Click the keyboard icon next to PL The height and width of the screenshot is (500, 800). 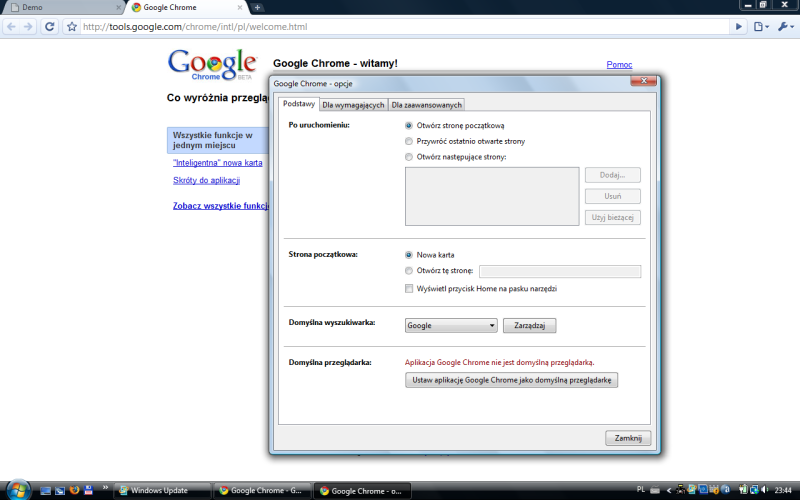pyautogui.click(x=655, y=490)
